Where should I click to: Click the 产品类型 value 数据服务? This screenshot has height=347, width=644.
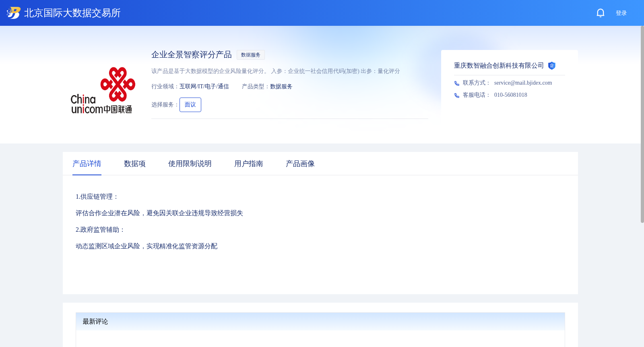281,87
